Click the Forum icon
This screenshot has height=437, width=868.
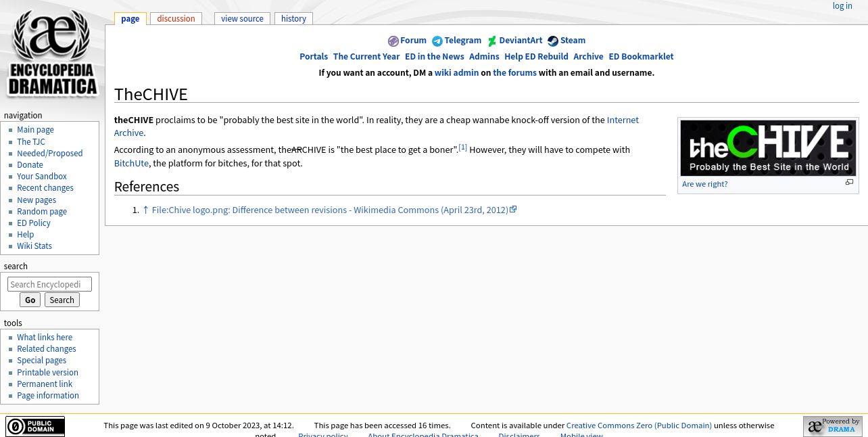pos(393,41)
